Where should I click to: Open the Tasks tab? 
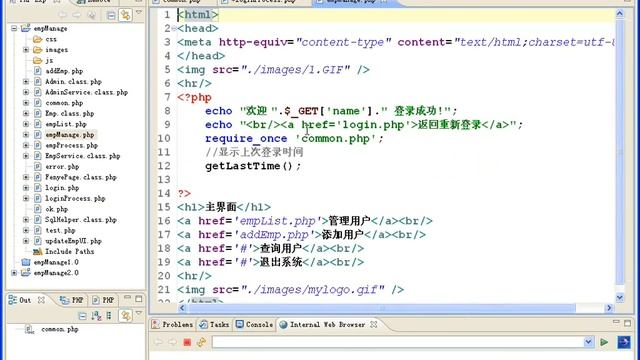coord(214,324)
